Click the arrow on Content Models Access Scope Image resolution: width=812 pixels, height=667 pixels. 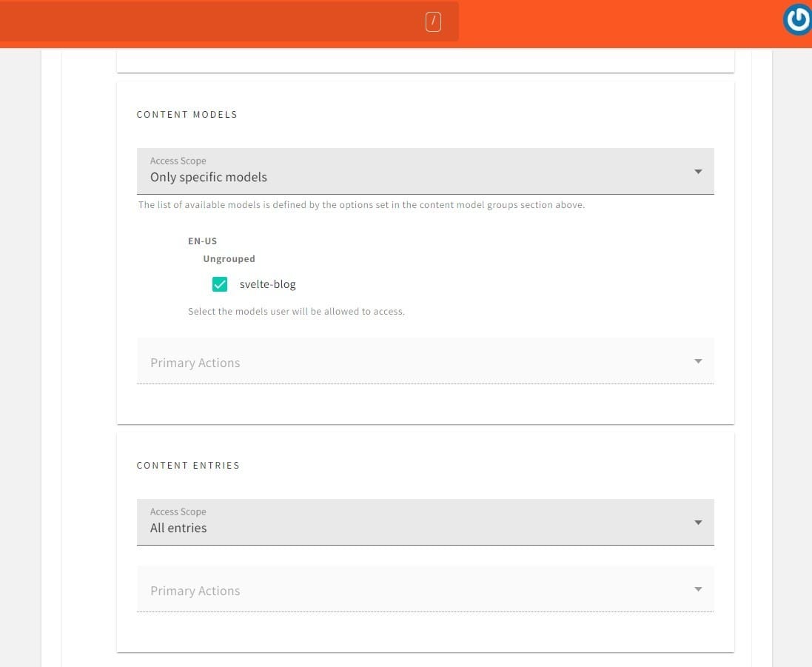pyautogui.click(x=697, y=172)
